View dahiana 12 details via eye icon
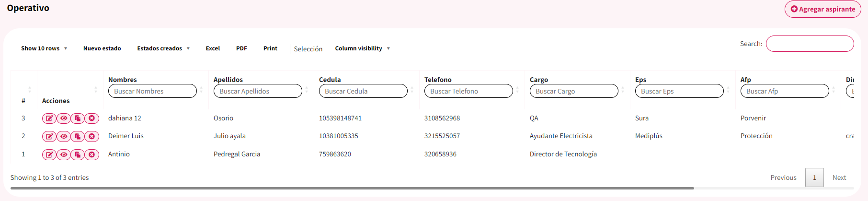Screen dimensions: 868x201 pyautogui.click(x=64, y=118)
